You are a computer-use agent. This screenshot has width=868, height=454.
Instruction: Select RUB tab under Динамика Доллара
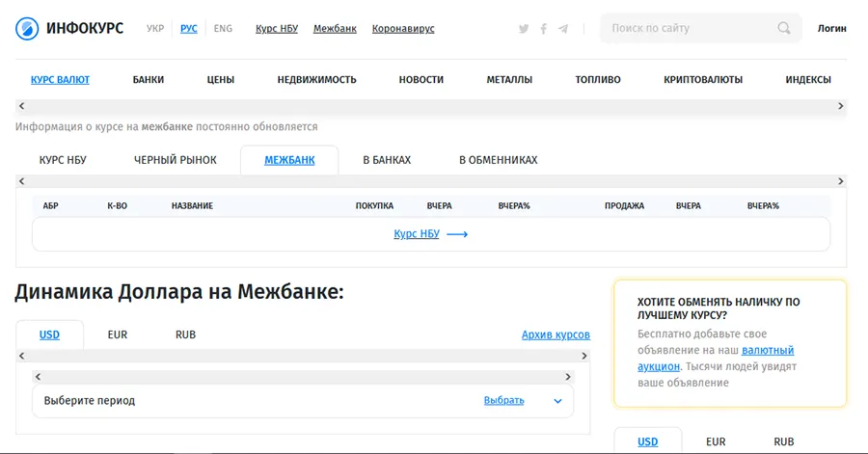[185, 335]
